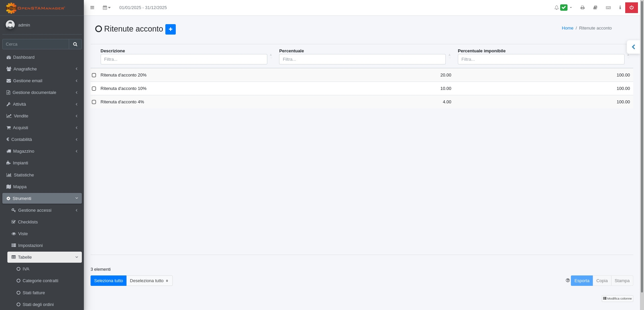
Task: Open the IVA table menu item
Action: pyautogui.click(x=26, y=269)
